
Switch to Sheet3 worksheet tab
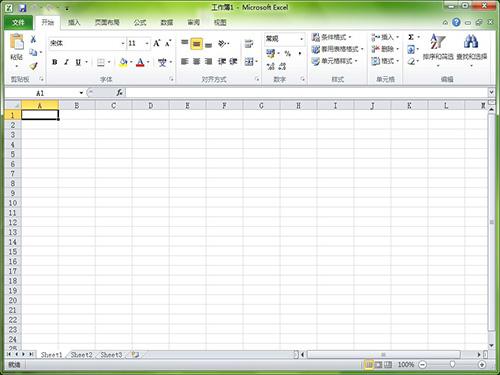(111, 355)
